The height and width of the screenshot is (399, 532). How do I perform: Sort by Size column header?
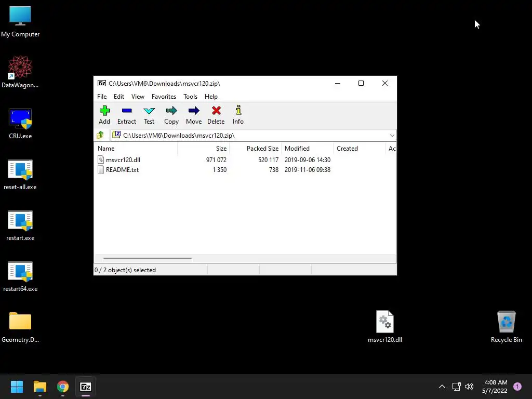click(204, 148)
